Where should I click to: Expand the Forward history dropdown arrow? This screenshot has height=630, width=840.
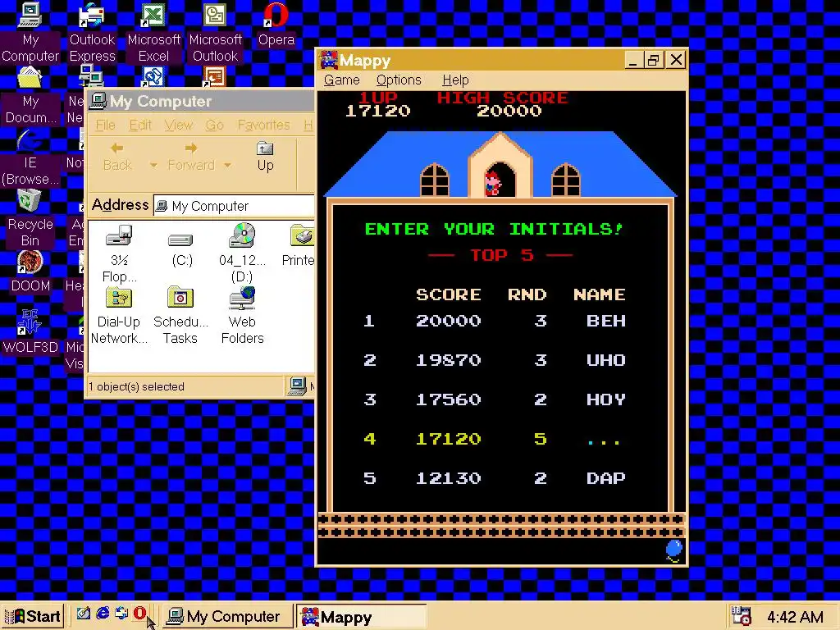pos(228,165)
